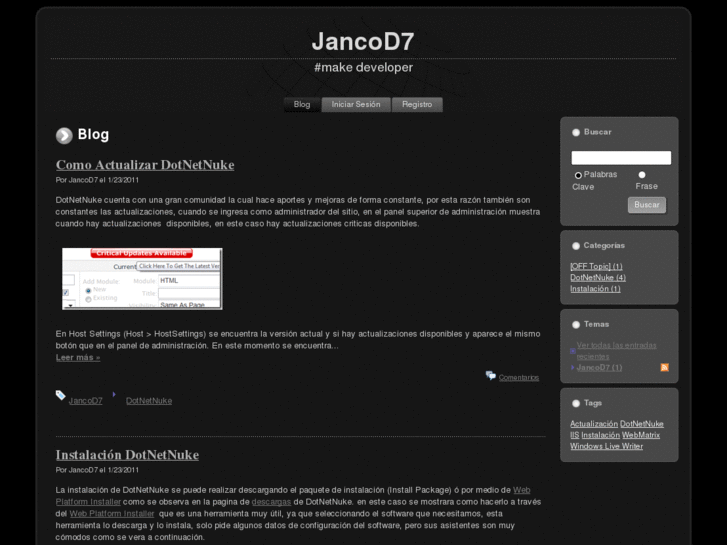Click the 'Web Platform Installer' link after 'del'
Screen dimensions: 727x545
(x=112, y=514)
